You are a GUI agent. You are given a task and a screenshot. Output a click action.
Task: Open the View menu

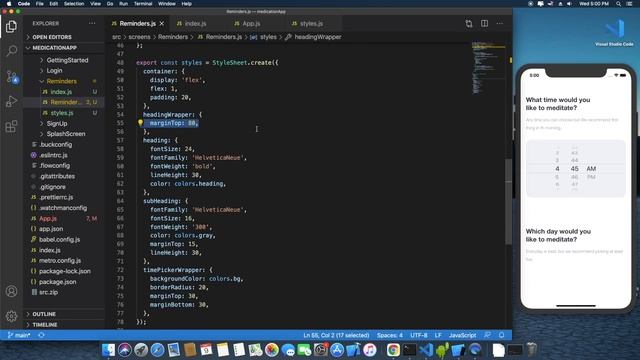click(96, 4)
